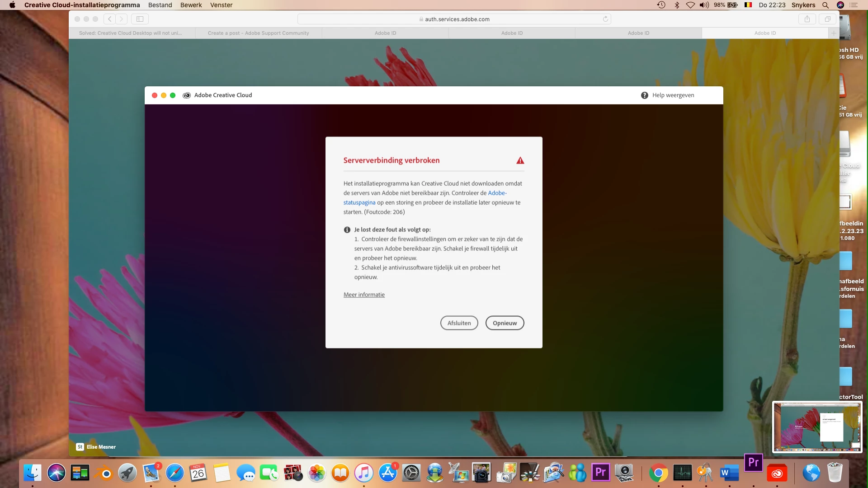This screenshot has width=868, height=488.
Task: Open Activity Monitor in the Dock
Action: pos(682,473)
